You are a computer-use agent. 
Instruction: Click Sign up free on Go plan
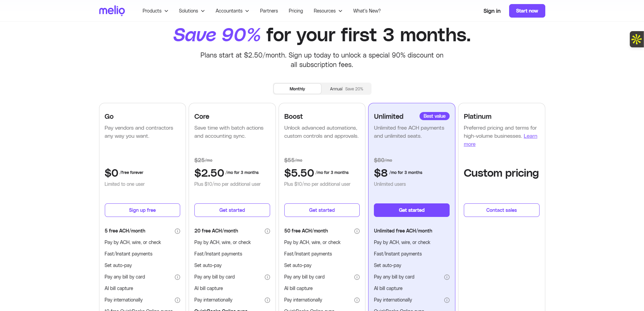pyautogui.click(x=142, y=210)
